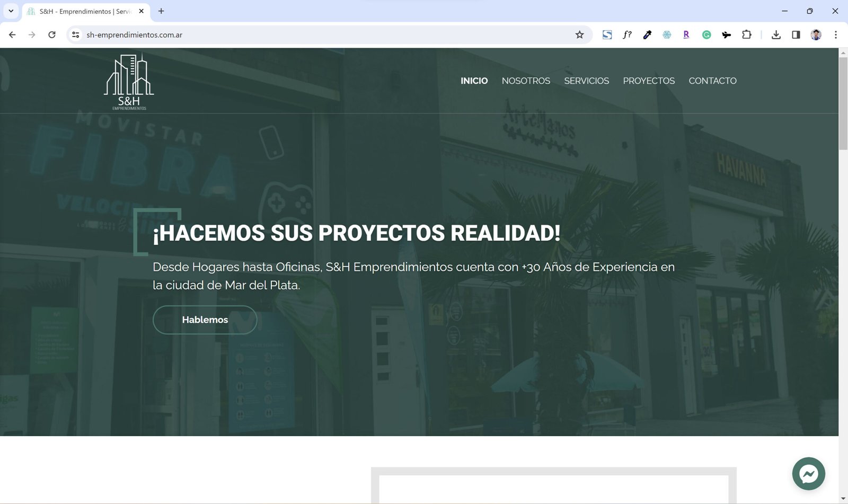This screenshot has height=504, width=848.
Task: Reload the current page
Action: coord(52,35)
